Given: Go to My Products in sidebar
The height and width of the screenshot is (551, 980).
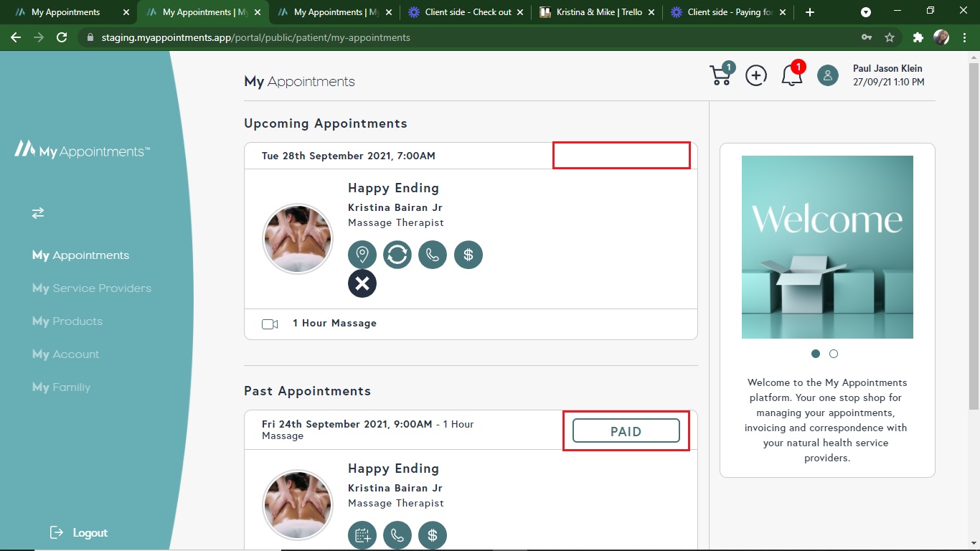Looking at the screenshot, I should click(67, 321).
